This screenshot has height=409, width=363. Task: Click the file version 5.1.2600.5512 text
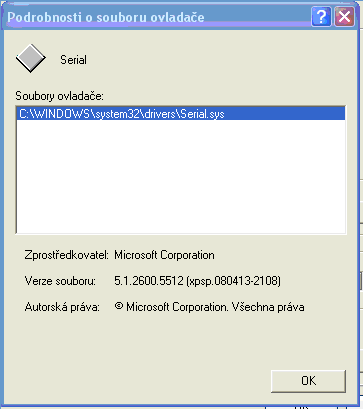point(149,281)
